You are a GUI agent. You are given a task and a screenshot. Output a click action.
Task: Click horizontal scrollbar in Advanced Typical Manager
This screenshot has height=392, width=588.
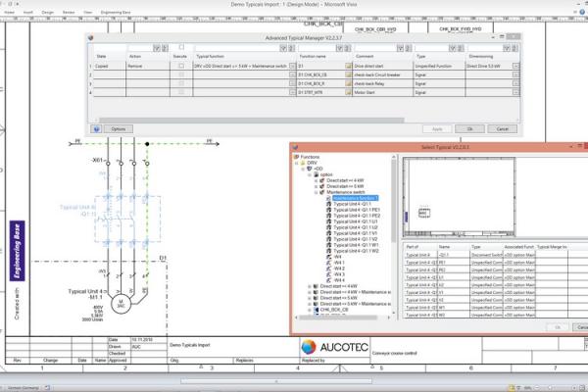coord(251,121)
